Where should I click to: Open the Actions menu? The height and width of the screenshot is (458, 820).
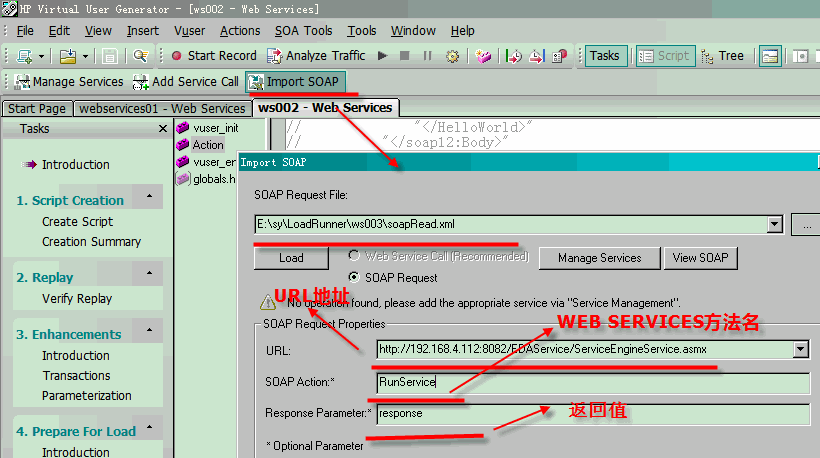tap(240, 31)
